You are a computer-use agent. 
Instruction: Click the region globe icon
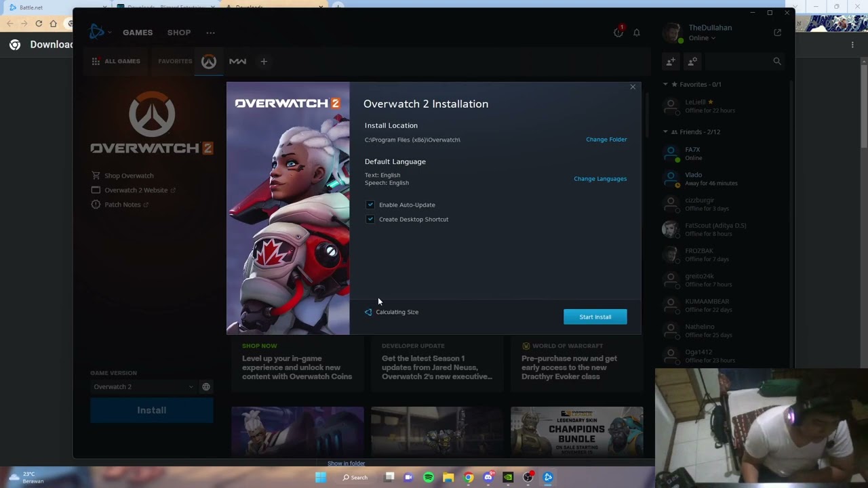[x=206, y=386]
